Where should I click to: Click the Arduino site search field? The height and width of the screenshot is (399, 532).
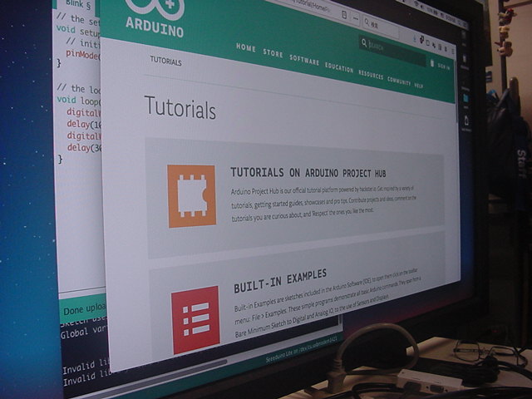tap(392, 51)
